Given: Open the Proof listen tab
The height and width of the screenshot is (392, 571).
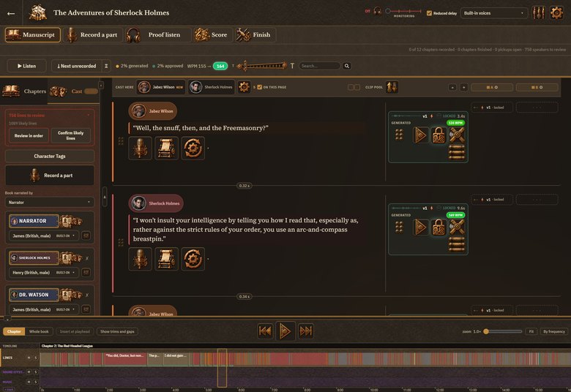Looking at the screenshot, I should point(157,35).
